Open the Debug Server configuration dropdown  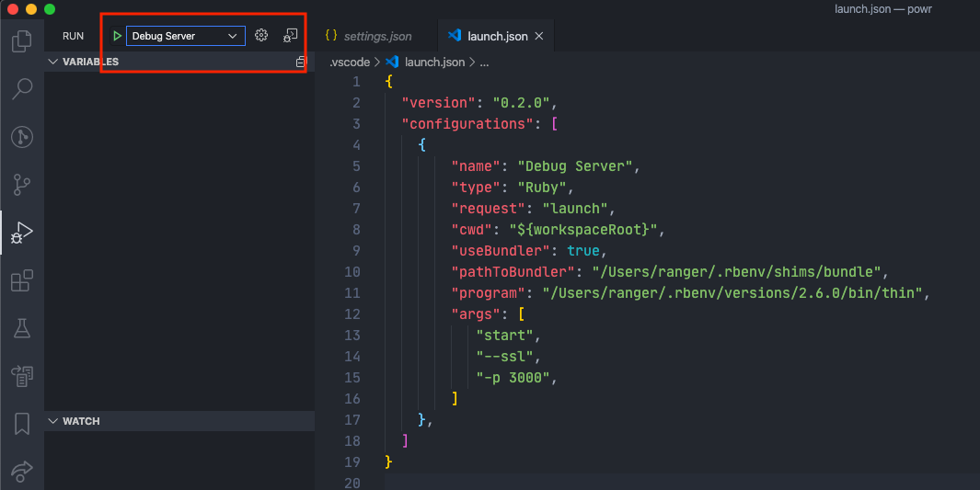(x=186, y=36)
